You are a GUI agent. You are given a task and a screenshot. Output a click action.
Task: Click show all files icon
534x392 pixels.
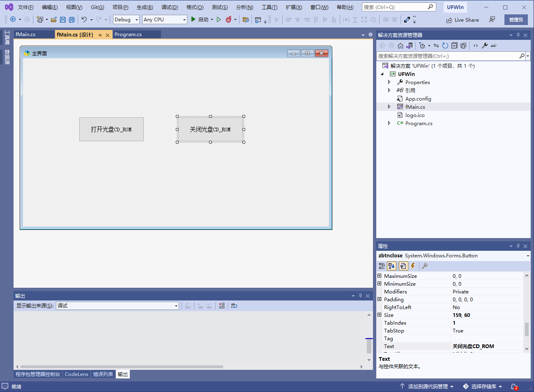(463, 46)
